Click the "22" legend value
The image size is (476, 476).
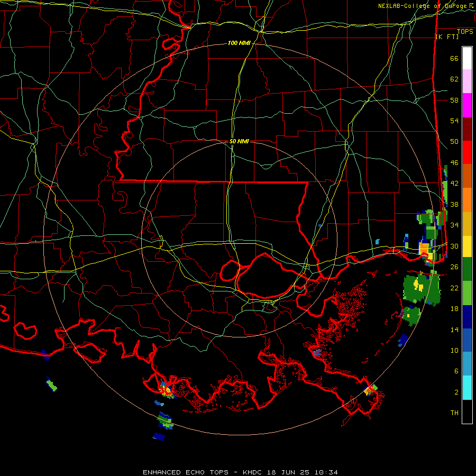[x=454, y=288]
